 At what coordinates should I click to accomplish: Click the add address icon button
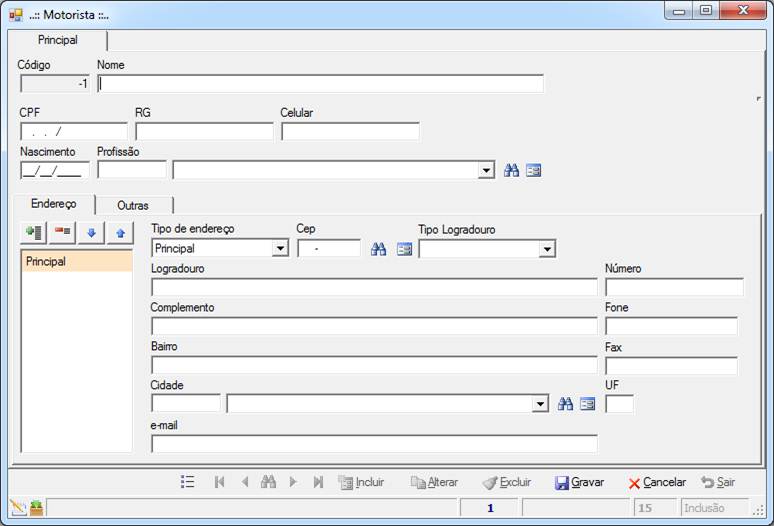34,232
